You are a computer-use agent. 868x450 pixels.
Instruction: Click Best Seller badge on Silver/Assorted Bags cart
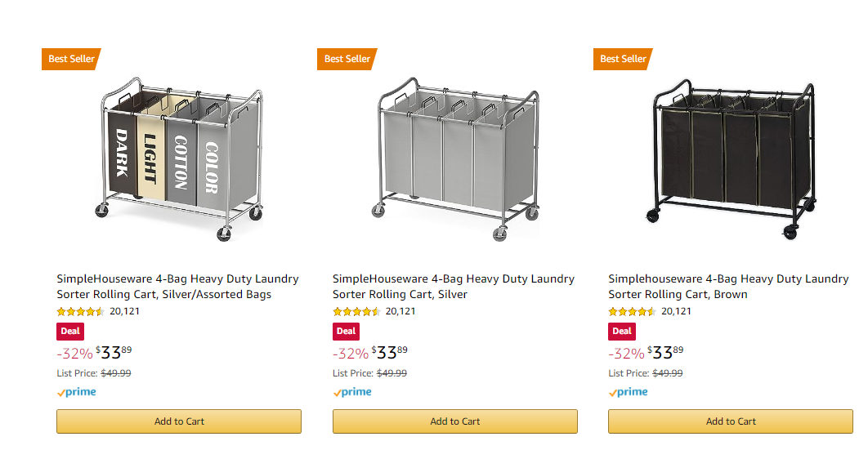pyautogui.click(x=71, y=59)
